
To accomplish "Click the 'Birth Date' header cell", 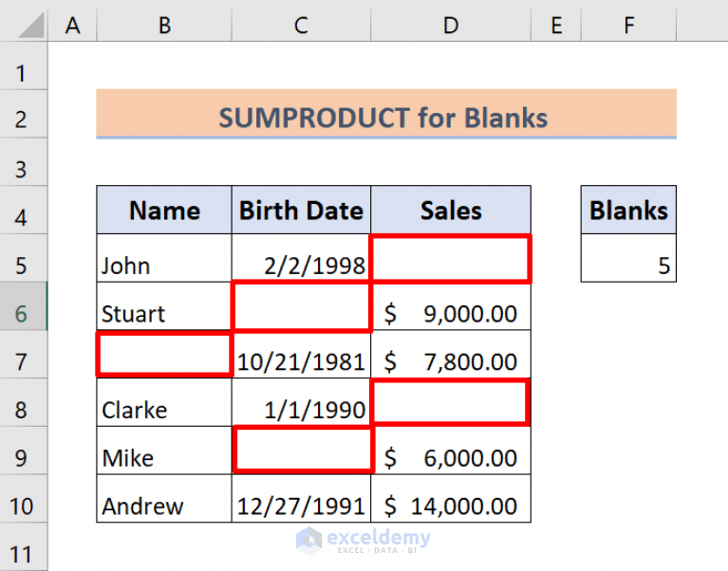I will coord(301,211).
